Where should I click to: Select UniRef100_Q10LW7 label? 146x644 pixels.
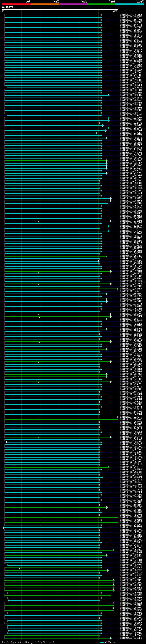pos(131,118)
